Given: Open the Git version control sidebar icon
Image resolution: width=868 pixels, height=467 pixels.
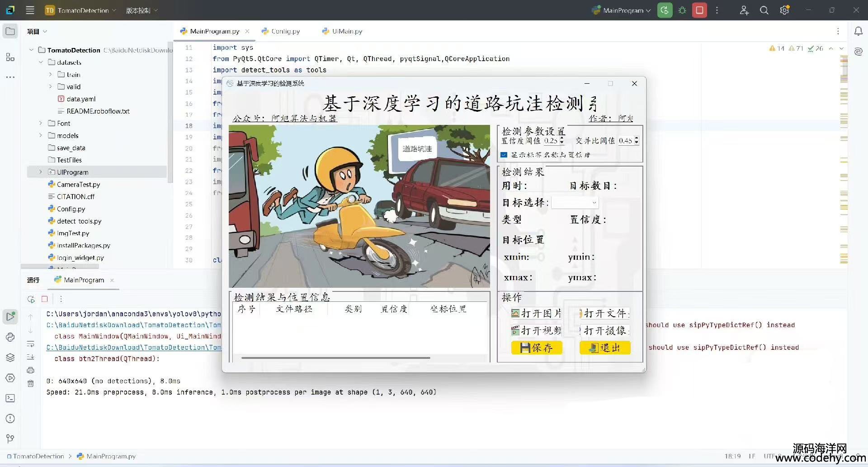Looking at the screenshot, I should (x=10, y=438).
